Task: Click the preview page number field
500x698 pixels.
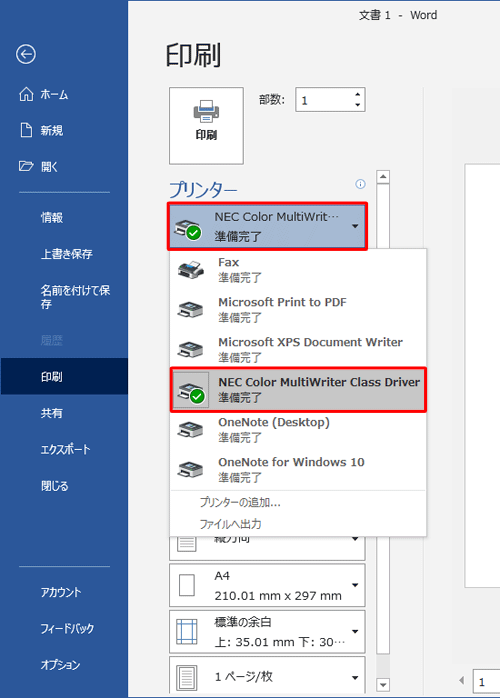Action: [486, 682]
